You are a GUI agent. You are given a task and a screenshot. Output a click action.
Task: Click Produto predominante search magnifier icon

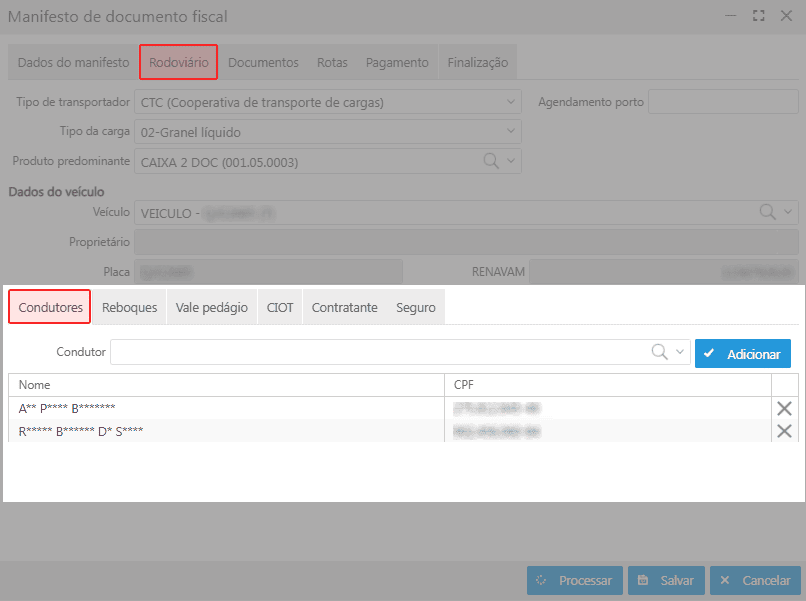(492, 160)
